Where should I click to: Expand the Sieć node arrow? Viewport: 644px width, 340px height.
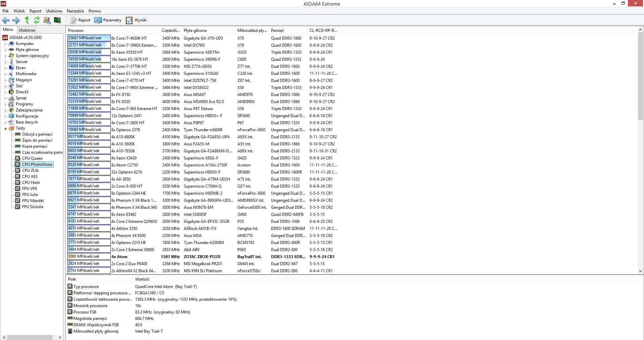[x=5, y=86]
